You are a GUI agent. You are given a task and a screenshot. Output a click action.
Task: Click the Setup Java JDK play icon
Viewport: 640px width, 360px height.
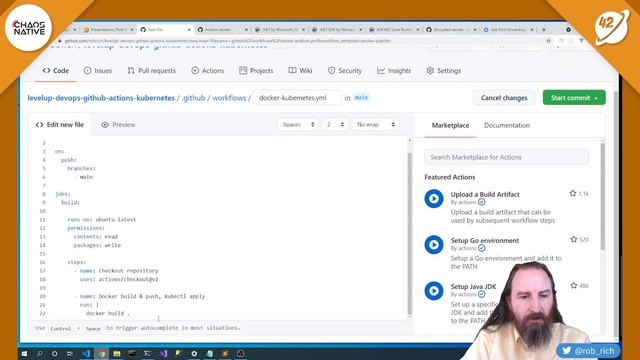pos(434,291)
